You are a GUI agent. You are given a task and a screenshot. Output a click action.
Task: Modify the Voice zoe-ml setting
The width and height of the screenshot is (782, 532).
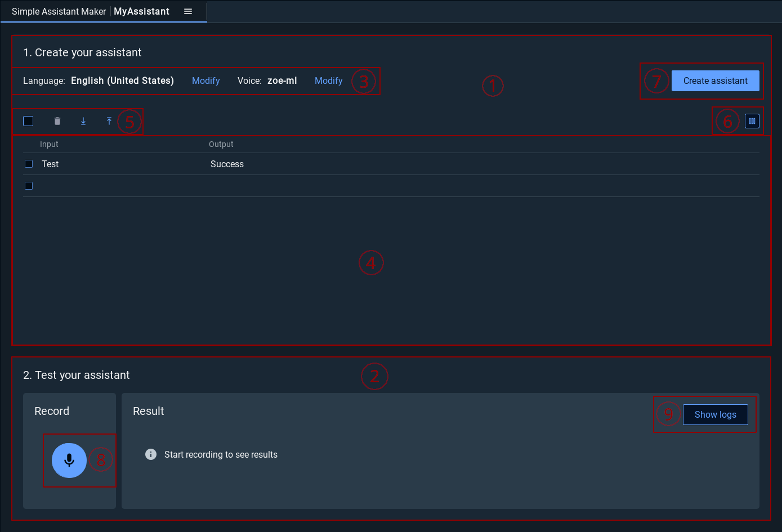pyautogui.click(x=328, y=81)
